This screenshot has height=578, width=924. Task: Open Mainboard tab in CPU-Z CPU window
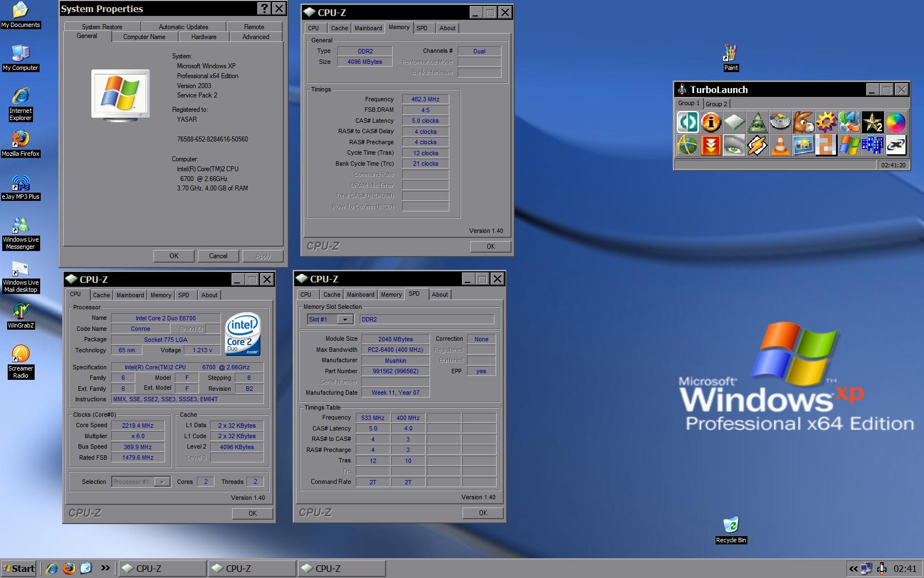[x=130, y=295]
